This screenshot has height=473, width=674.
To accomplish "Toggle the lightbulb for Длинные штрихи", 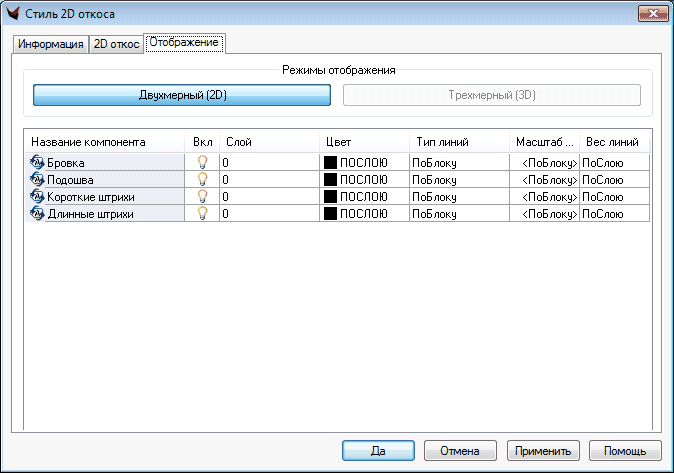I will click(x=202, y=213).
